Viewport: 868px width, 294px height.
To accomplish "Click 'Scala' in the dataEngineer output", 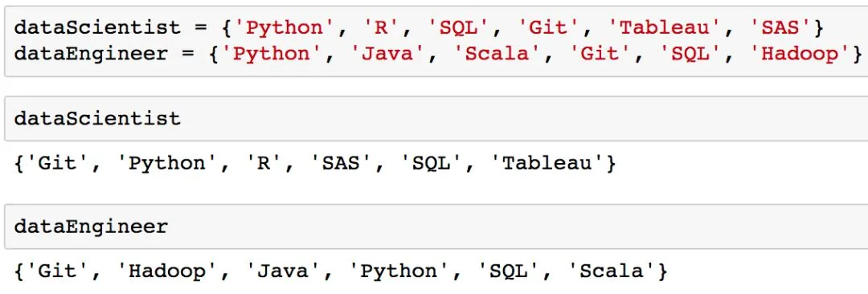I will [x=612, y=272].
